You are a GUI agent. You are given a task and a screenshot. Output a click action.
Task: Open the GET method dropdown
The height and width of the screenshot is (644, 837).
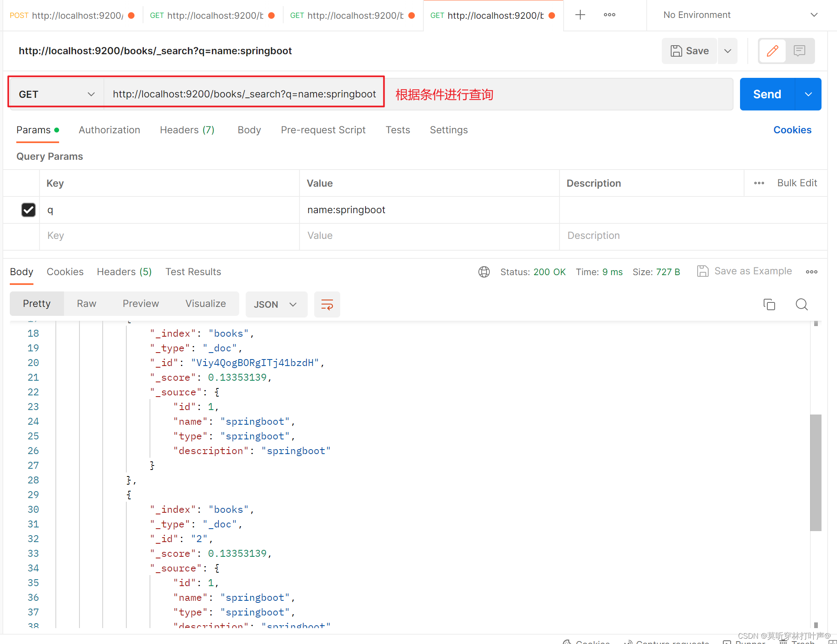56,94
